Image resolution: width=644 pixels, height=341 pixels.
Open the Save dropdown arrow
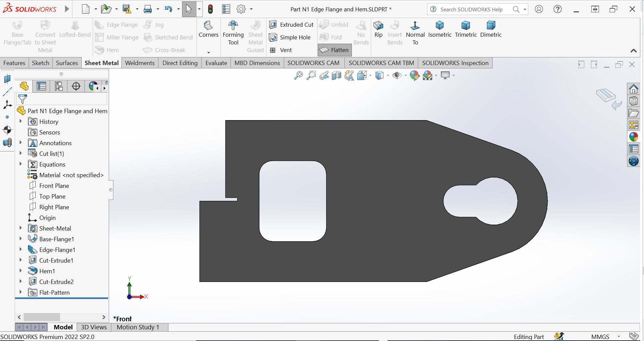click(x=137, y=9)
